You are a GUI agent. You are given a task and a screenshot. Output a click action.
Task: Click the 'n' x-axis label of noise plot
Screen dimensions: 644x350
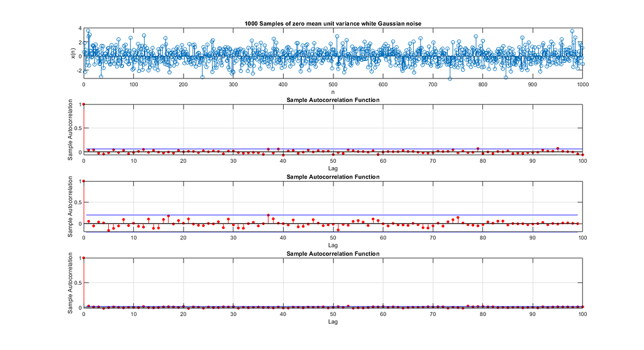click(333, 92)
